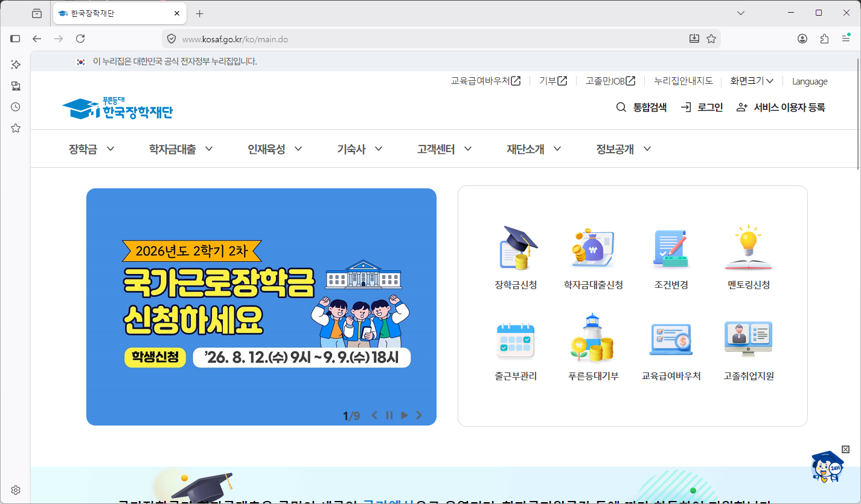This screenshot has width=861, height=504.
Task: Open sidebar bookmarks star icon
Action: (x=16, y=128)
